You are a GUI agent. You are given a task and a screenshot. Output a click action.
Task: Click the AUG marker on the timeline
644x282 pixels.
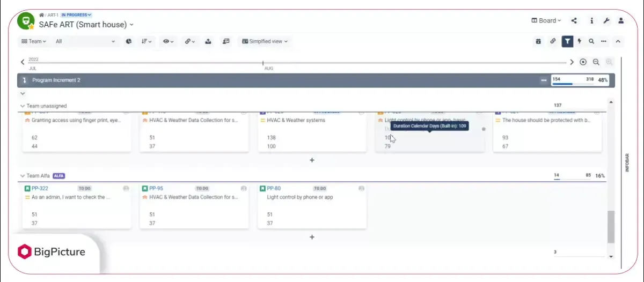pos(268,69)
